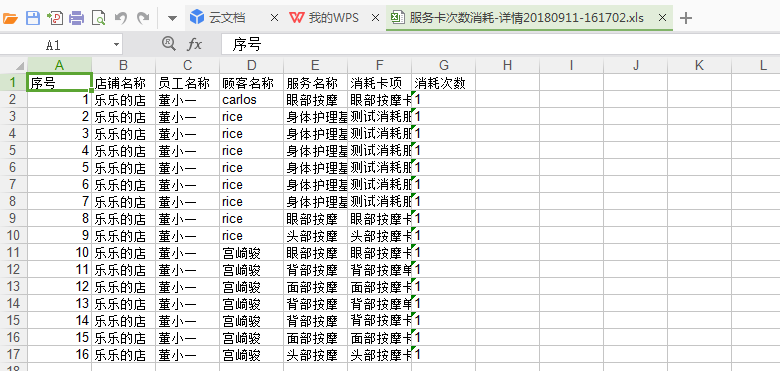
Task: Select row 9 header
Action: [x=13, y=218]
